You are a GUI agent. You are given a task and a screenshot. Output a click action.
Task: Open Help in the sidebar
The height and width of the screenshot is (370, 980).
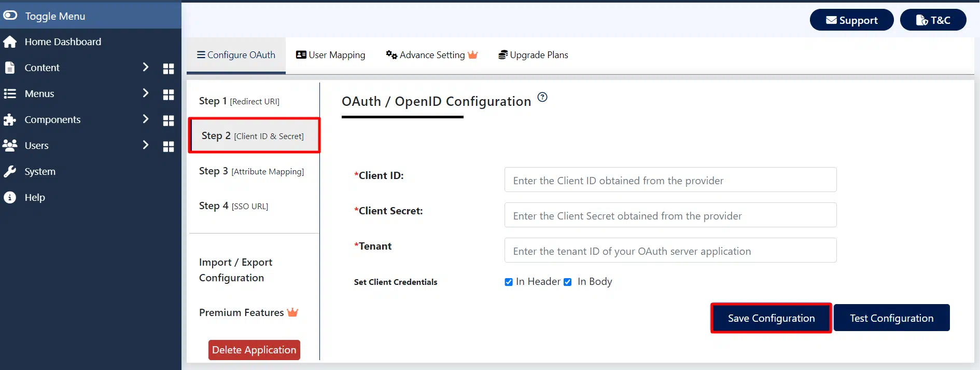pos(91,197)
